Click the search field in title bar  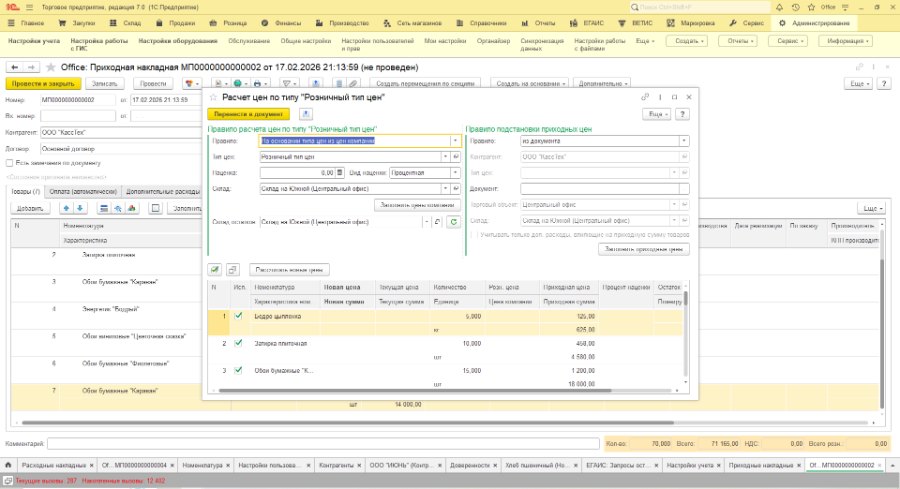pos(700,7)
